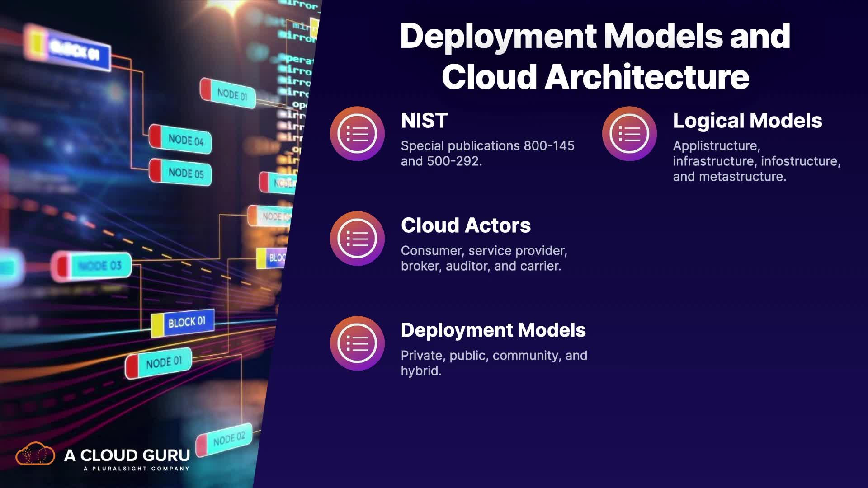Click the NIST heading
This screenshot has width=868, height=488.
[424, 121]
